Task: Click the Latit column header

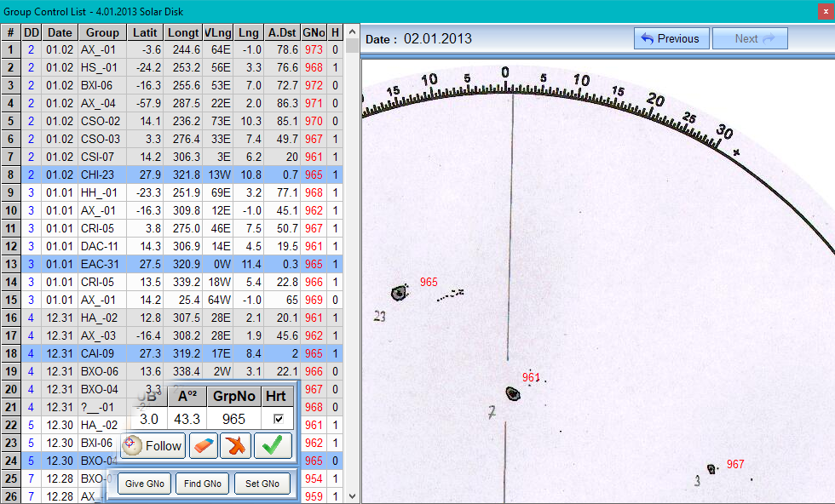Action: coord(145,32)
